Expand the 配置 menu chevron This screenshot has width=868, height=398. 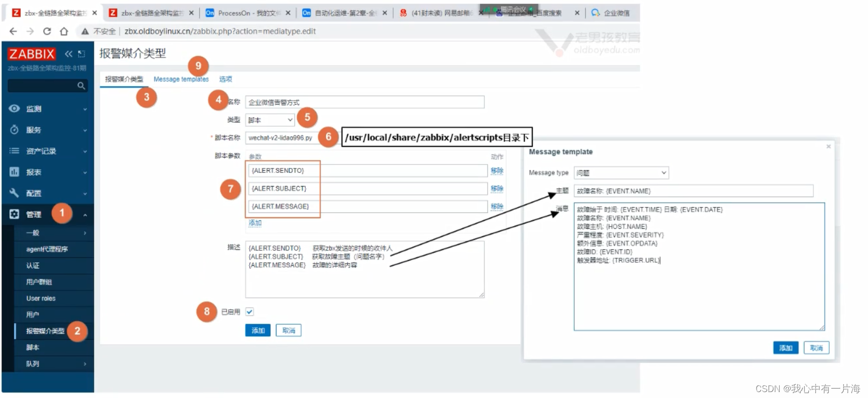tap(85, 194)
